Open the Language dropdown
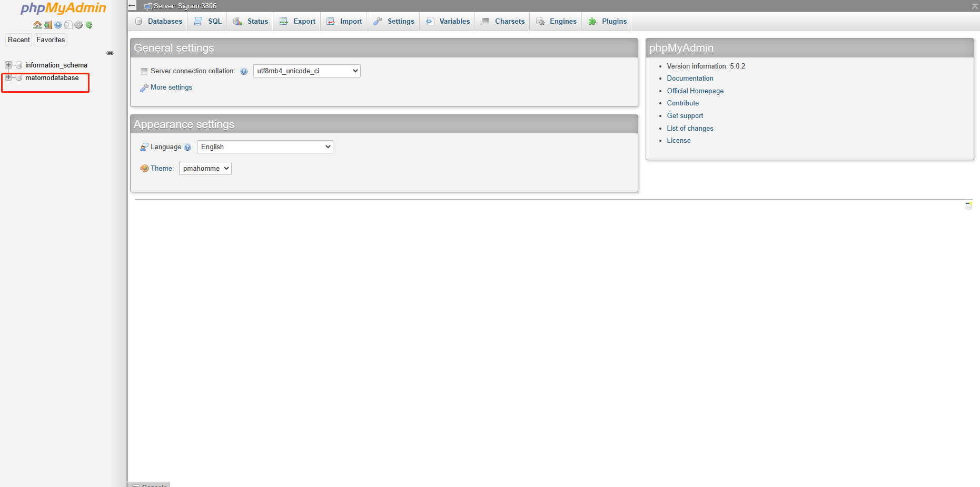The height and width of the screenshot is (487, 980). tap(265, 147)
